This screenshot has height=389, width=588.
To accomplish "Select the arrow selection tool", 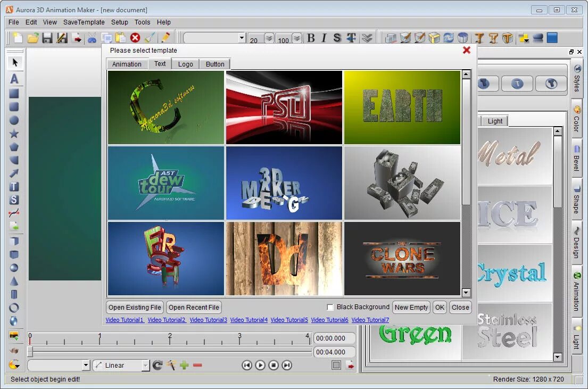I will [x=15, y=62].
